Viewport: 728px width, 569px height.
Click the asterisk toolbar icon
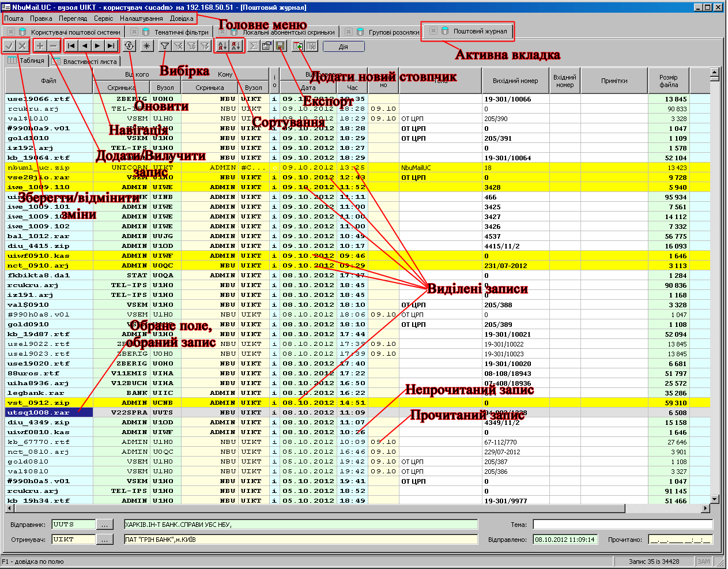point(147,46)
